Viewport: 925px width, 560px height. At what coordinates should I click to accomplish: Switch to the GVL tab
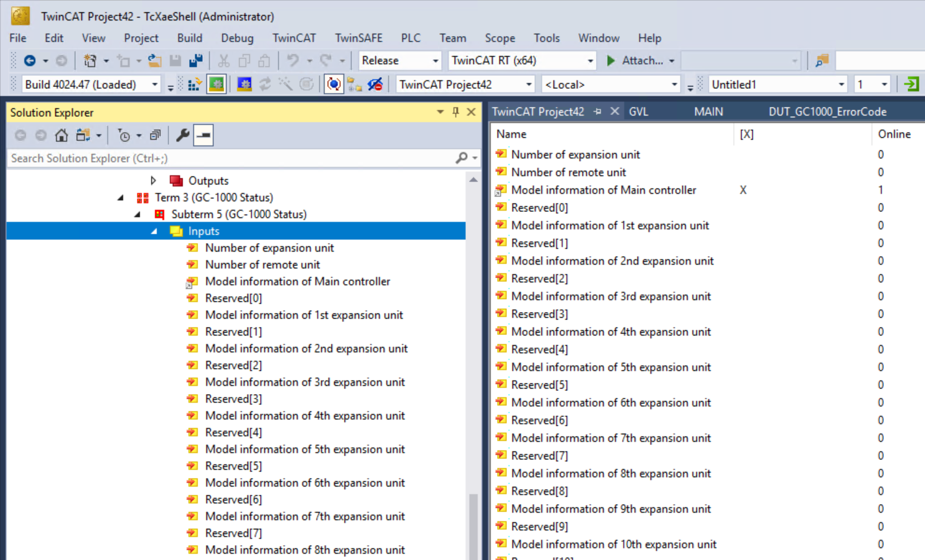tap(638, 111)
